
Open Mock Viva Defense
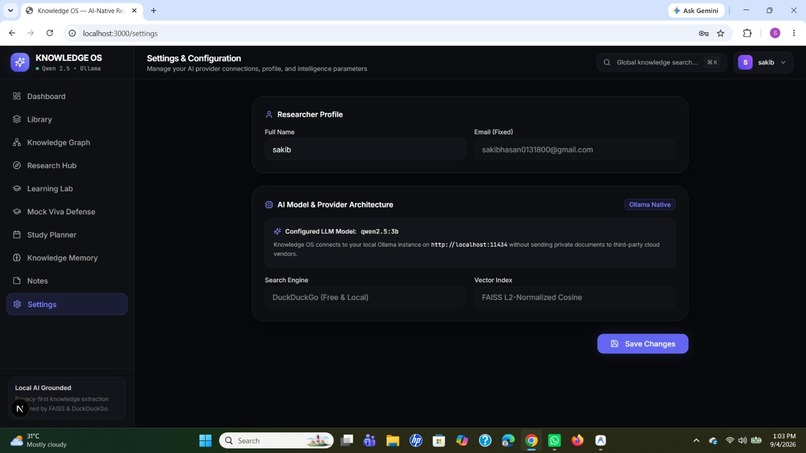click(67, 212)
